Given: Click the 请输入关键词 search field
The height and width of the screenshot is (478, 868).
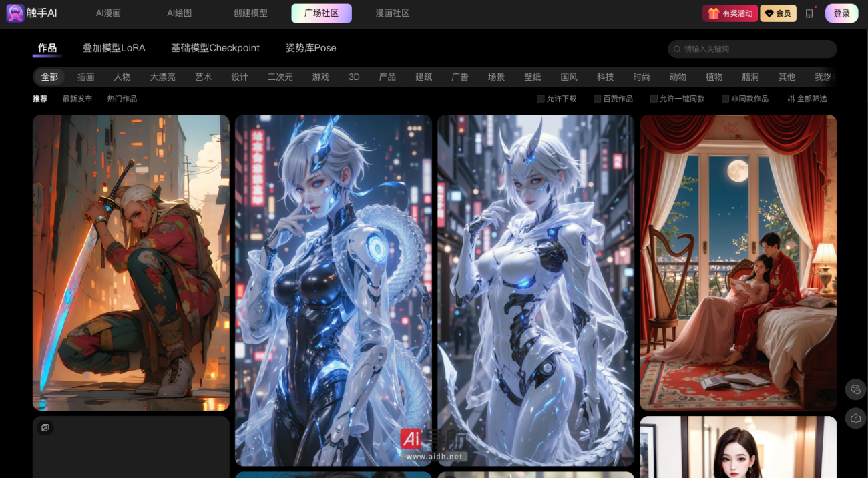Looking at the screenshot, I should (x=734, y=49).
